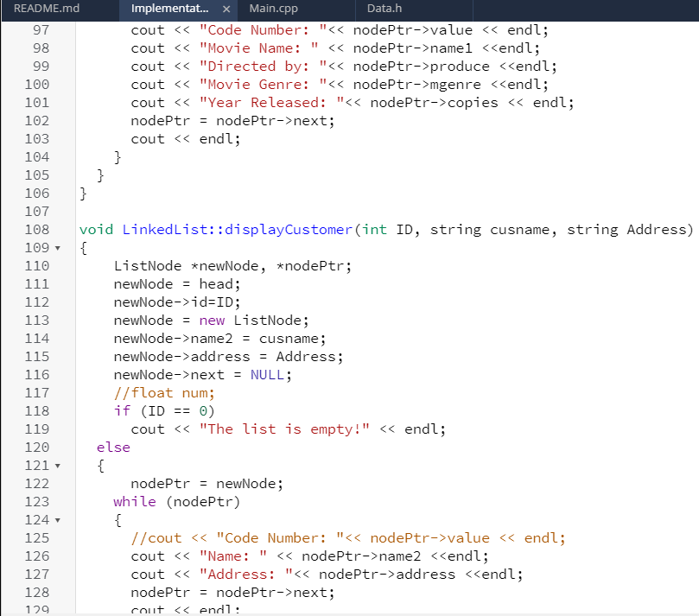Click cout on the Name output line

(147, 556)
